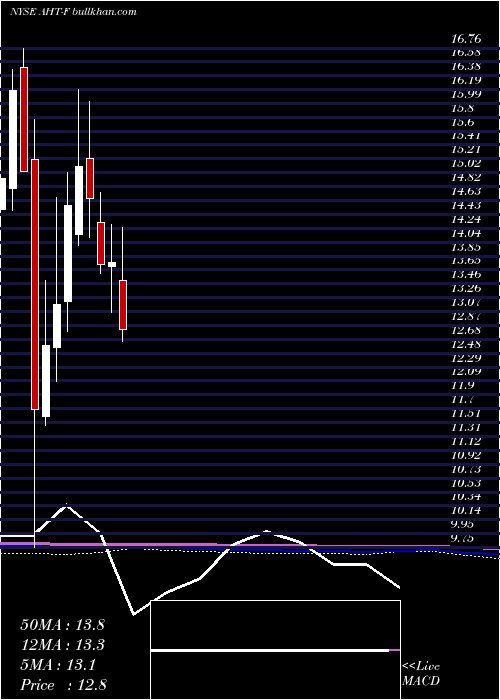The width and height of the screenshot is (500, 700).
Task: Click the 9.95 price axis label
Action: [x=464, y=524]
